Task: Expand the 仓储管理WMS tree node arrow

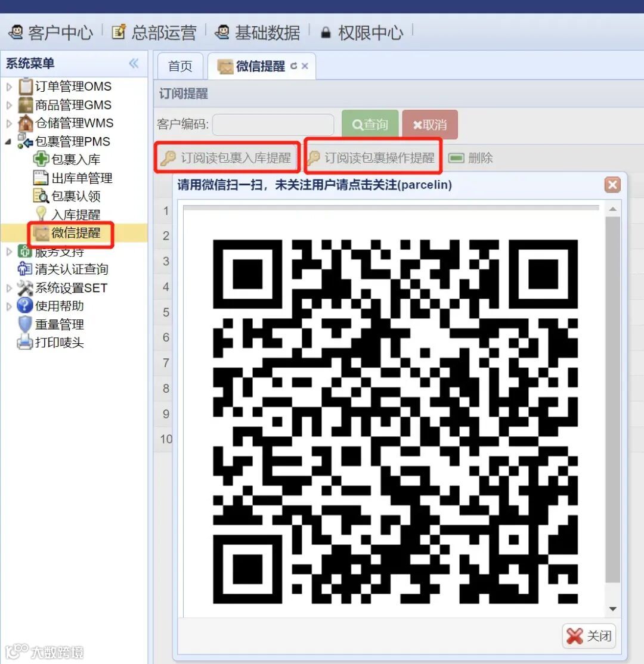Action: 10,123
